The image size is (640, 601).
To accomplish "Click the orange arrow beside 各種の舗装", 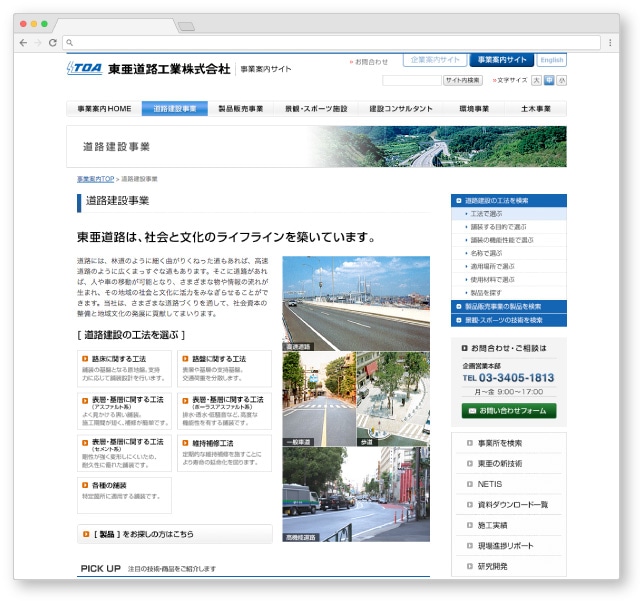I will 85,485.
